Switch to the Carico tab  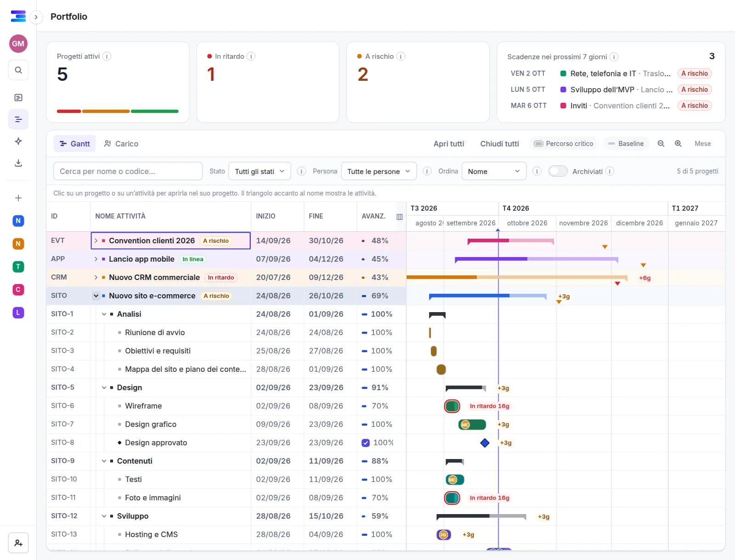coord(121,144)
